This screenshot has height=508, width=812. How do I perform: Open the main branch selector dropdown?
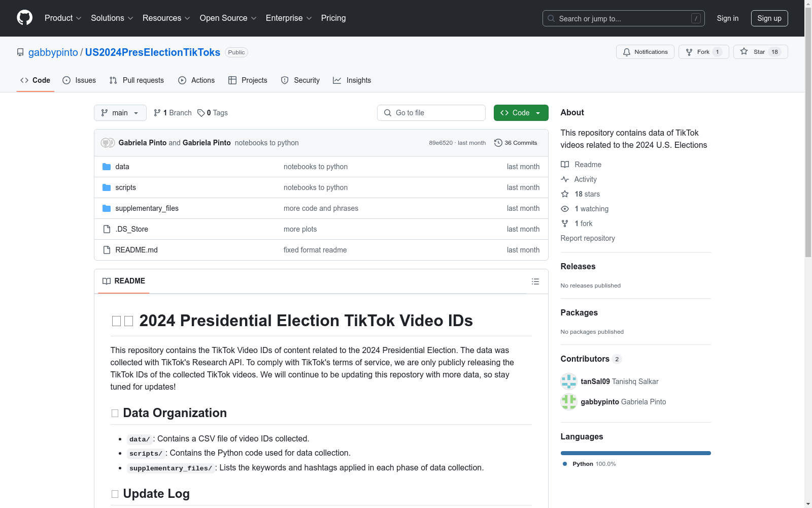tap(120, 113)
